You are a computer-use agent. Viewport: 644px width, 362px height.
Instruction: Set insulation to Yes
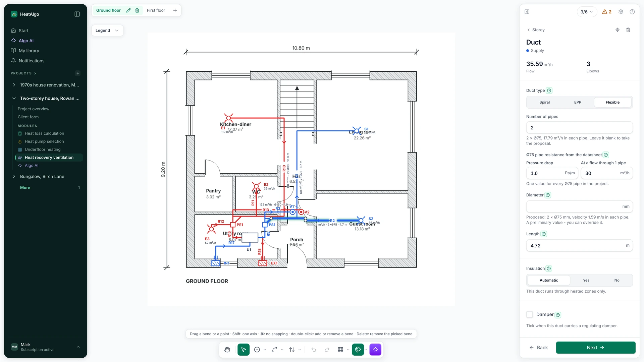pos(586,280)
